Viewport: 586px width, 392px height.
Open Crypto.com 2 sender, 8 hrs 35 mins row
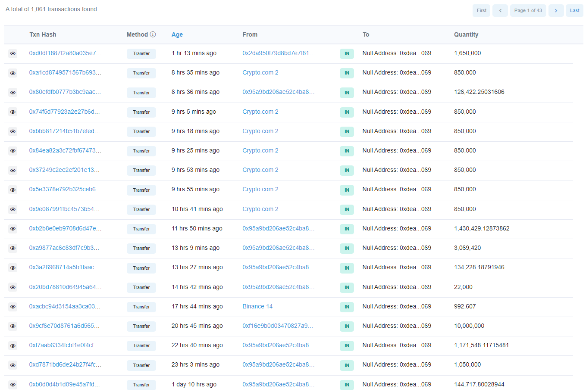coord(260,72)
